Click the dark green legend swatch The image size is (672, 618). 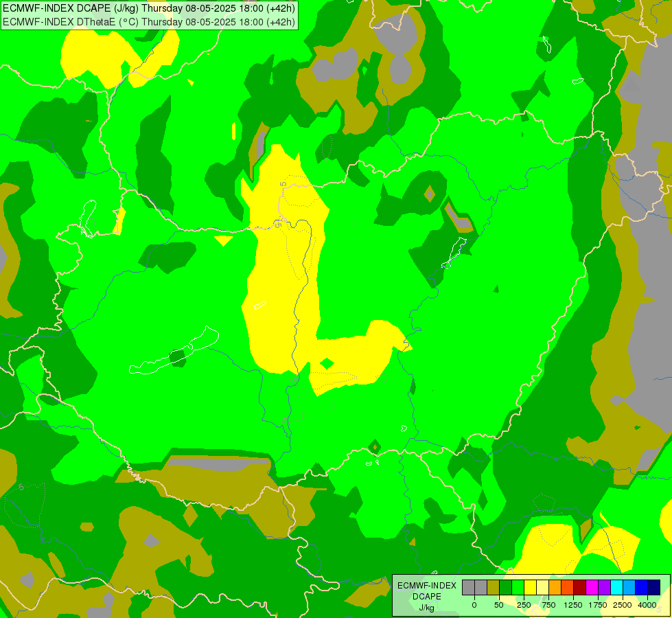pos(505,588)
